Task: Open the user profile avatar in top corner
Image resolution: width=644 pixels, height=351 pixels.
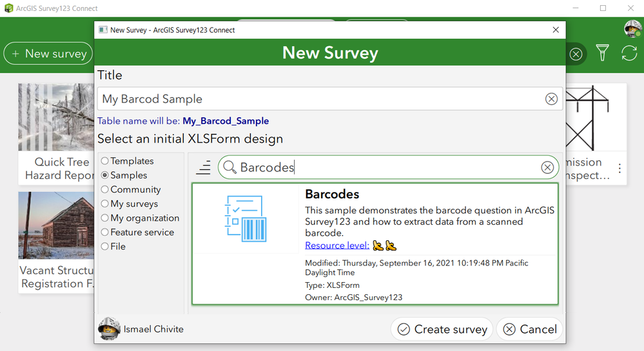Action: 632,29
